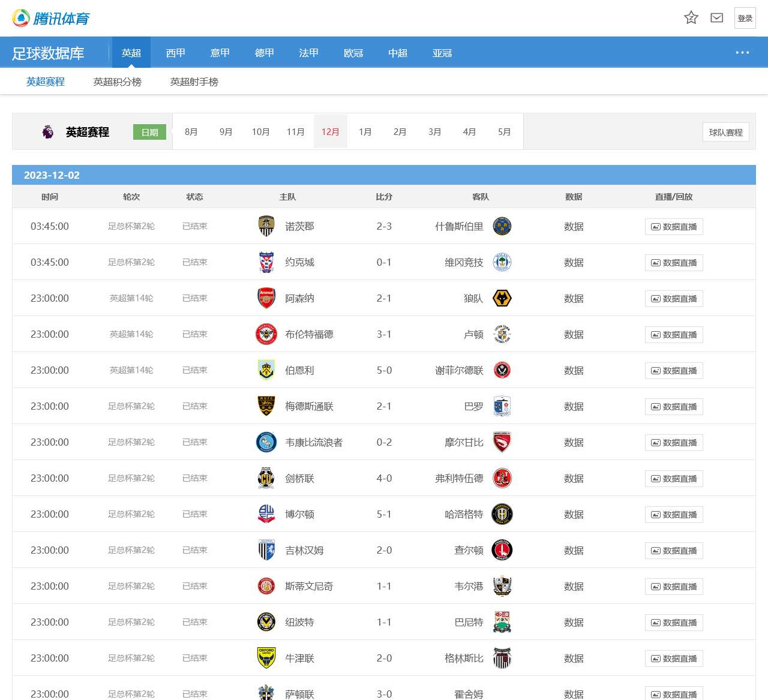Click the 弗利特伍德 team crest
This screenshot has width=768, height=700.
[x=502, y=478]
